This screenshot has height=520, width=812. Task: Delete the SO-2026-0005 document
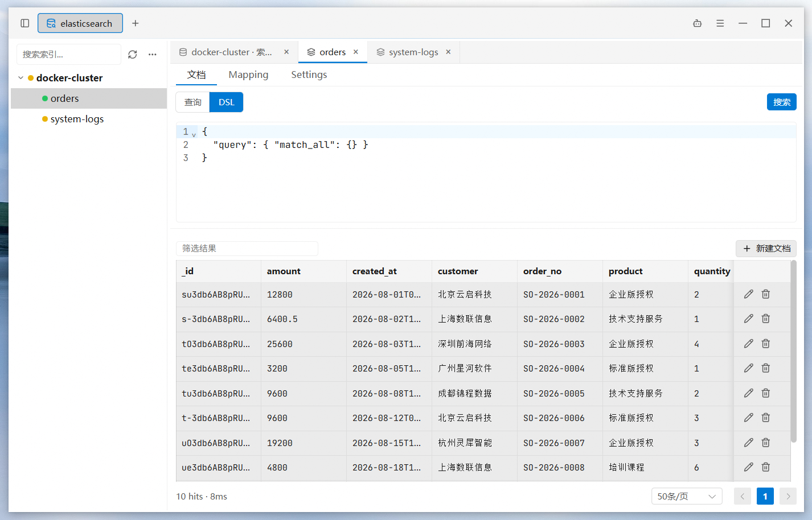(x=766, y=393)
